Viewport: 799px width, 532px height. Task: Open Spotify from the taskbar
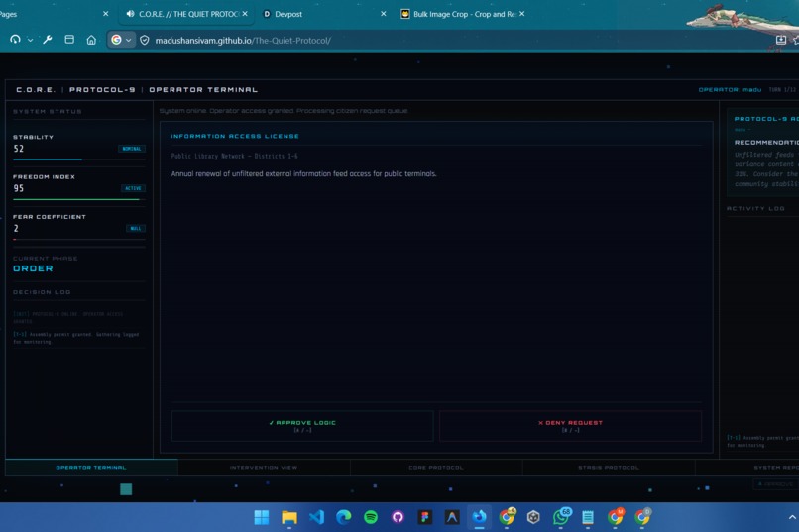[x=371, y=517]
